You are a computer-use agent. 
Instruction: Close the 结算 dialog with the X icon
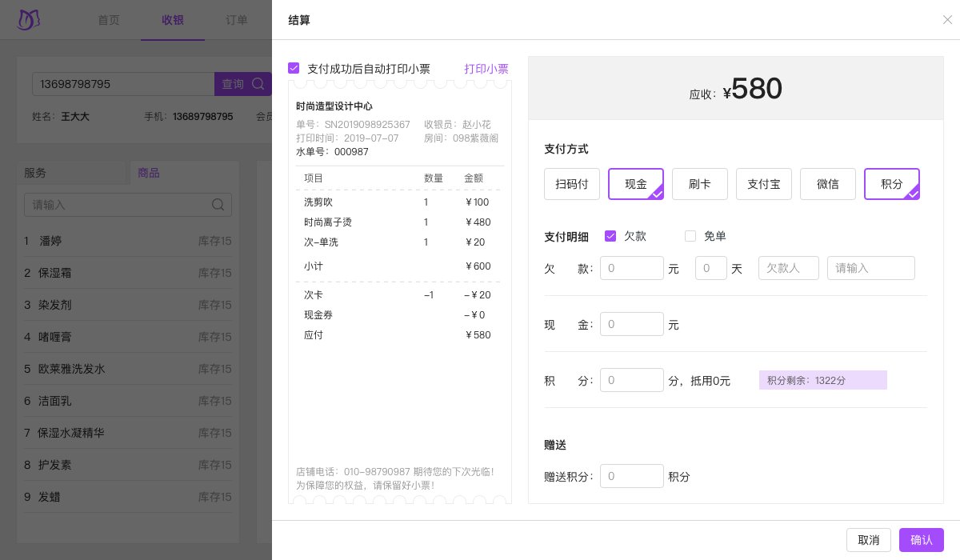pos(947,20)
